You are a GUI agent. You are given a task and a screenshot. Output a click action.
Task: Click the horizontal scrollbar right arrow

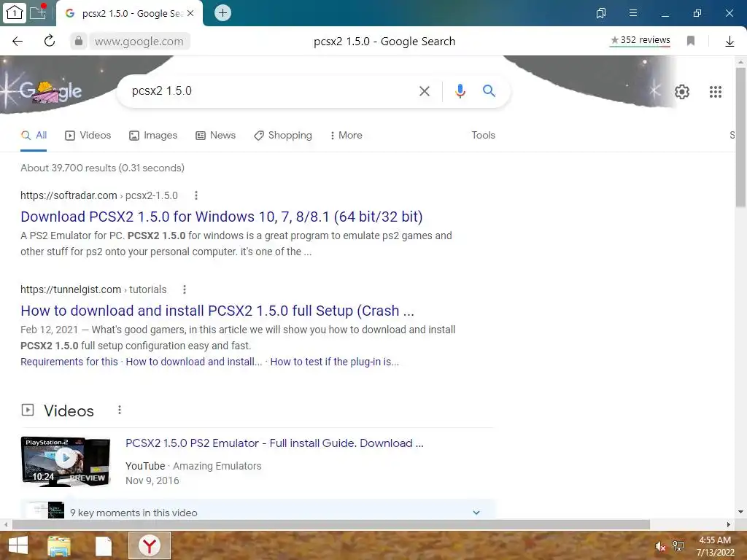729,525
